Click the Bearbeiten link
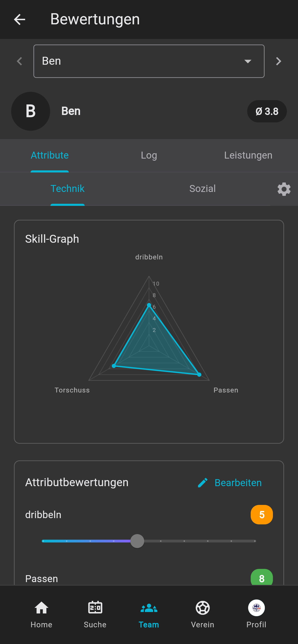Screen dimensions: 298x644 pos(238,482)
